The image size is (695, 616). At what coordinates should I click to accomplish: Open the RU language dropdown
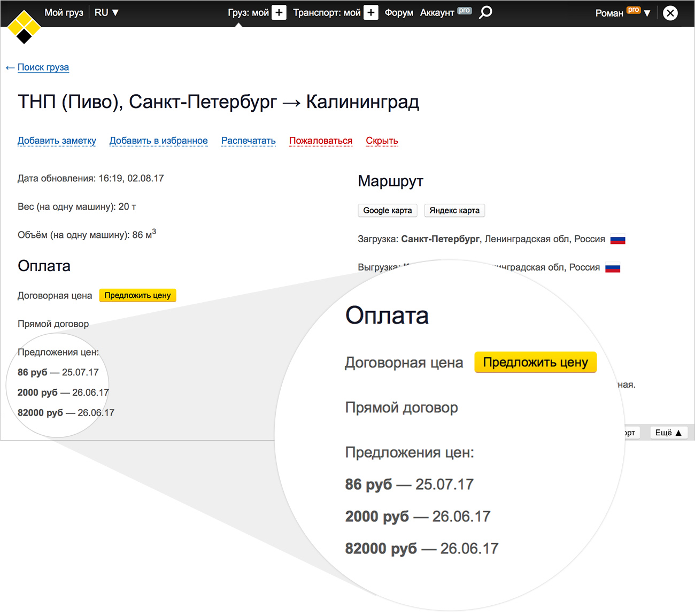tap(106, 12)
